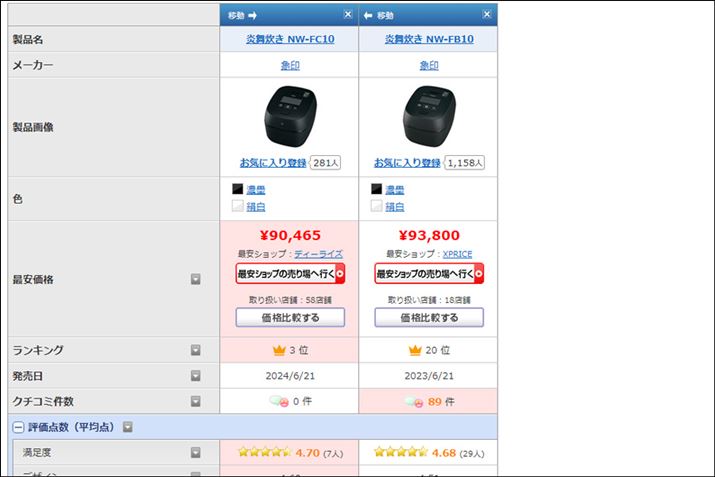
Task: Open the 絹白 color link for NW-FB10
Action: click(394, 207)
